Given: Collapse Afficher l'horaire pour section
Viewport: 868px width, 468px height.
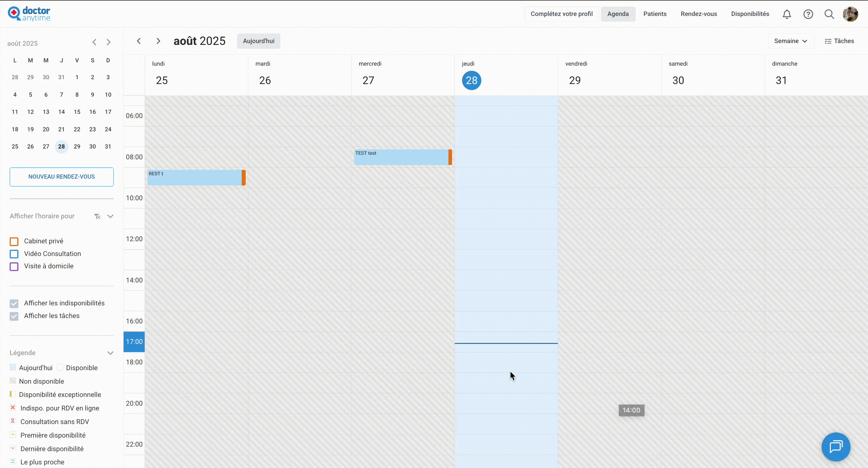Looking at the screenshot, I should 110,217.
